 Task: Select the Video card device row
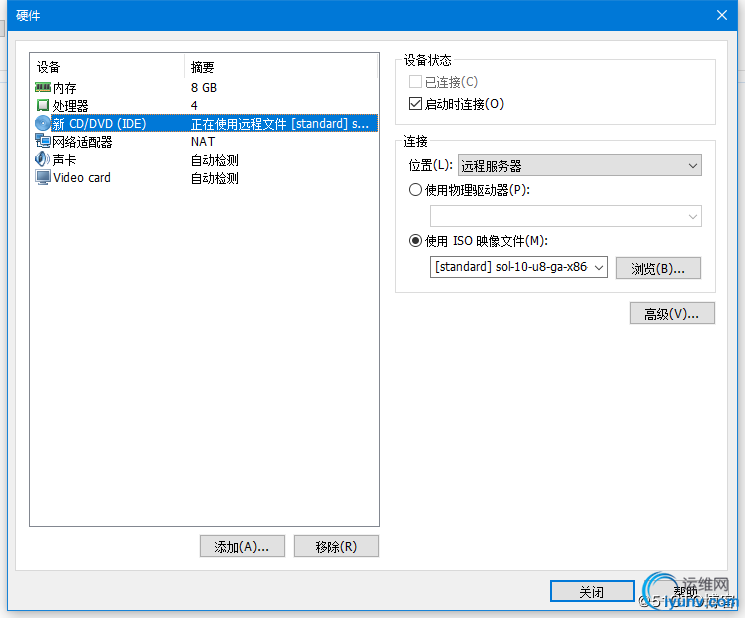204,178
